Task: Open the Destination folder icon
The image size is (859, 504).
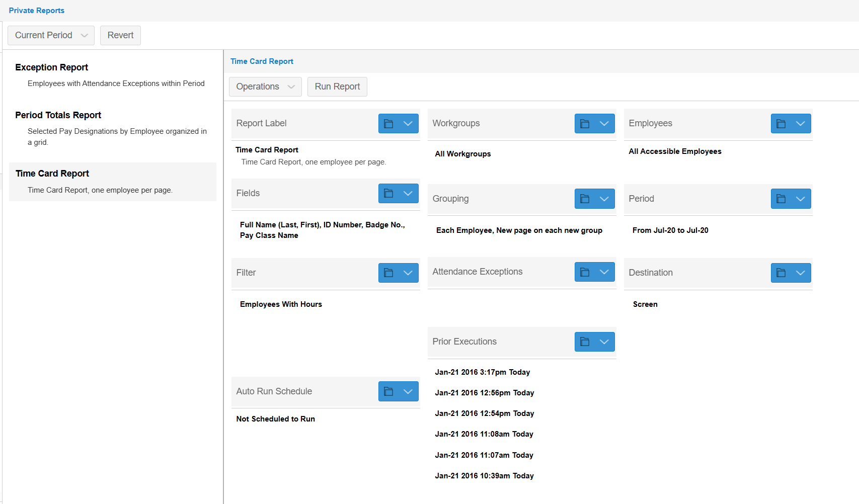Action: [781, 273]
